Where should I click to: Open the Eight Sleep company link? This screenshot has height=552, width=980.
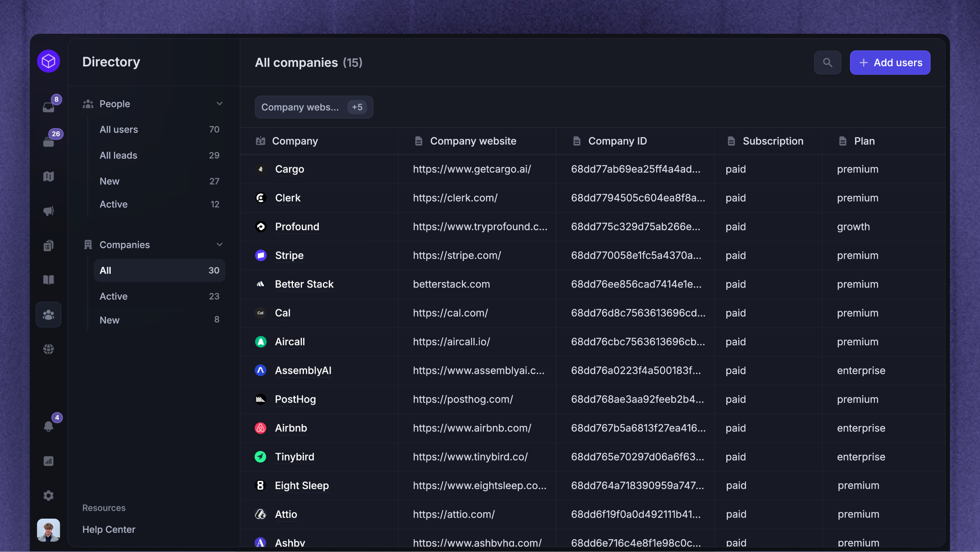[302, 486]
